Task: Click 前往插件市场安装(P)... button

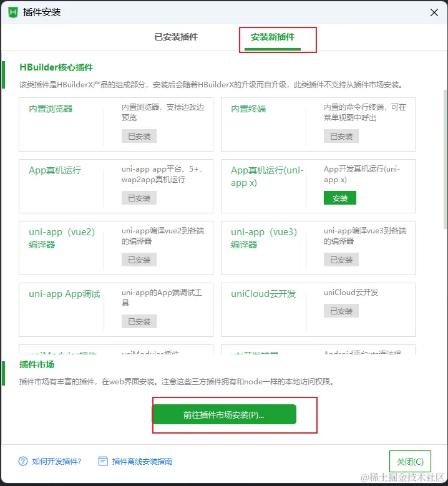Action: coord(224,414)
